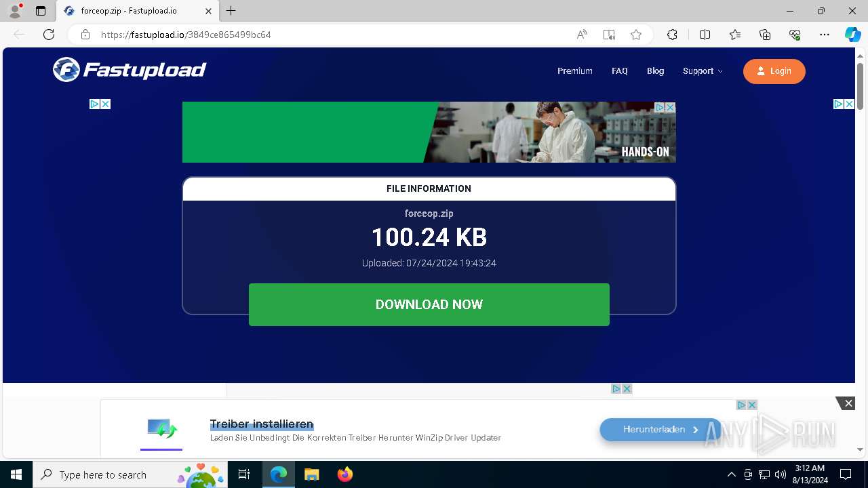The height and width of the screenshot is (488, 868).
Task: Click the HANDS-ON banner advertisement
Action: (x=429, y=132)
